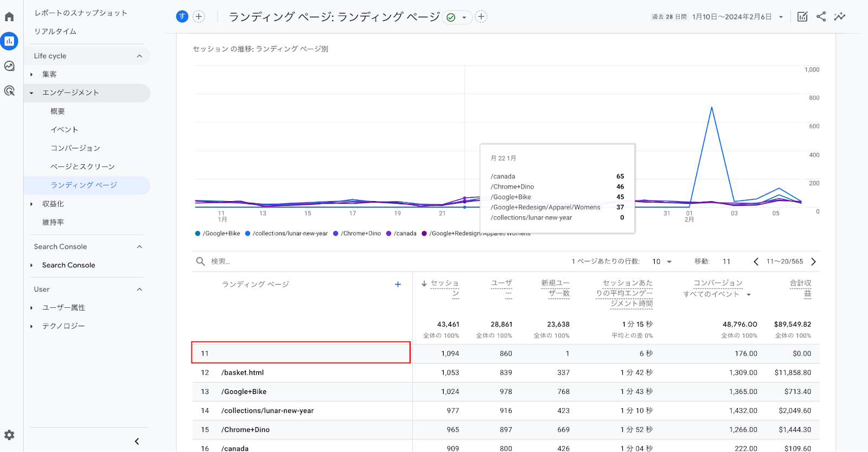Toggle /collections/lunar-new-year legend swatch
Image resolution: width=868 pixels, height=452 pixels.
[247, 234]
